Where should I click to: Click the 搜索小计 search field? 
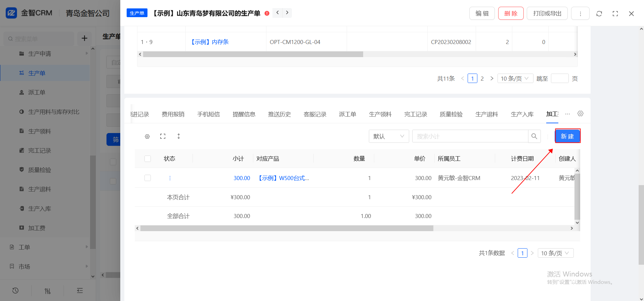click(470, 136)
